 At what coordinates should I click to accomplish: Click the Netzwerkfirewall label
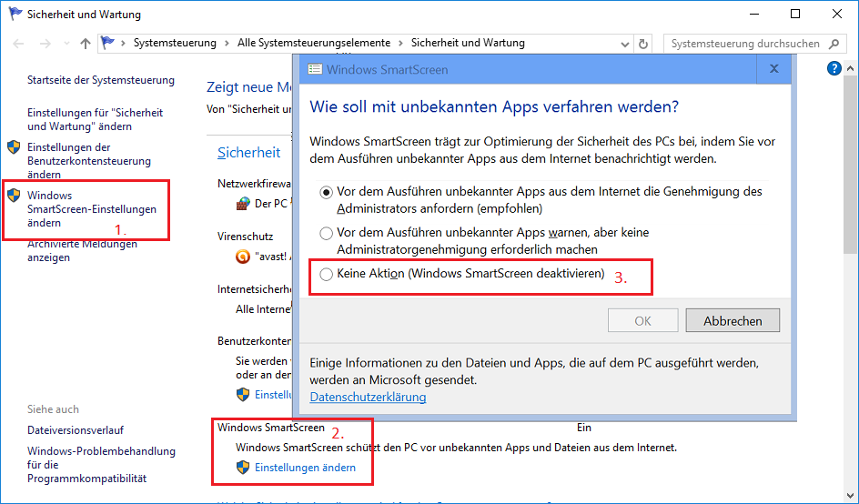tap(254, 183)
